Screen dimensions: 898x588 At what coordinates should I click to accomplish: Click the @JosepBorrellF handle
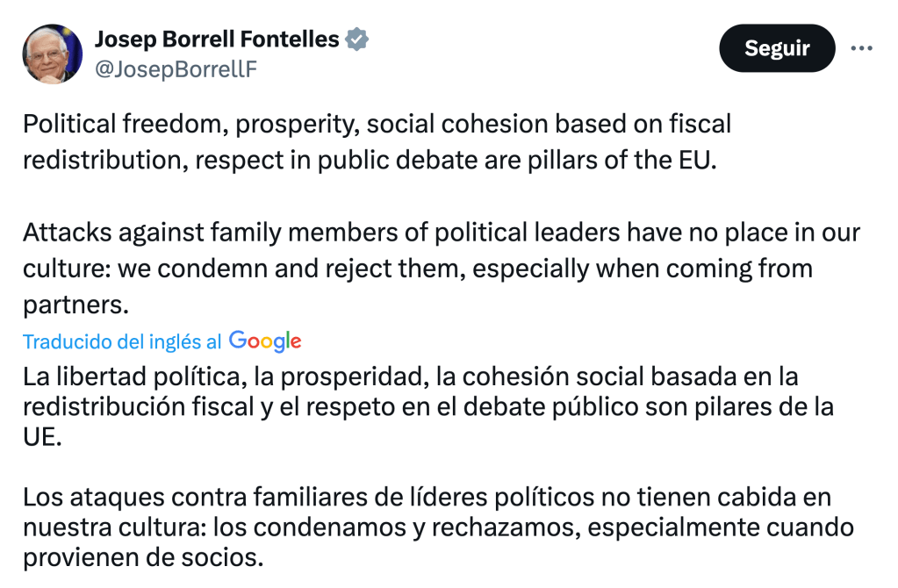pyautogui.click(x=176, y=70)
